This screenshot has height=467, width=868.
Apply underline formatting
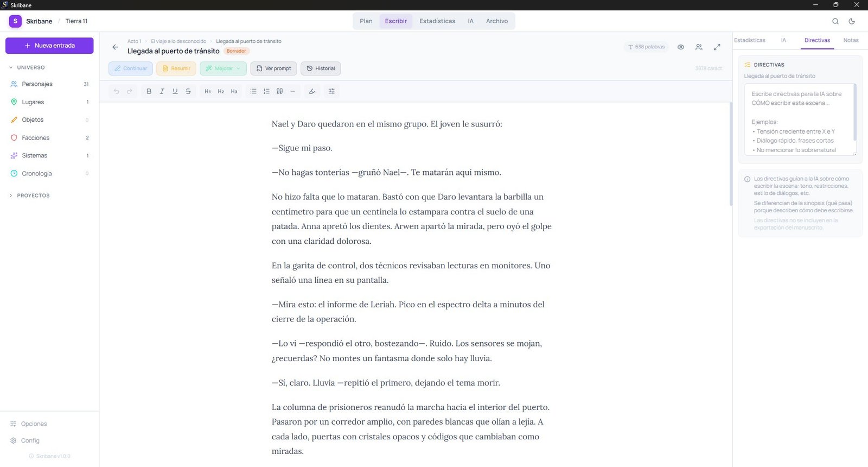(x=175, y=91)
